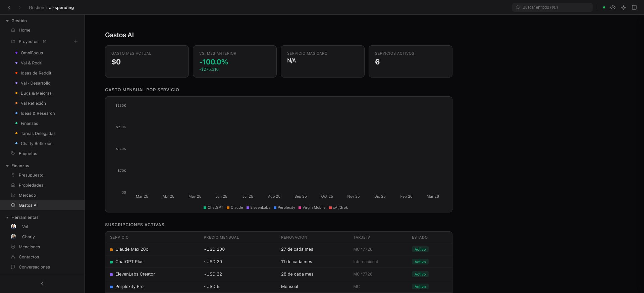The image size is (644, 293).
Task: Click Val's avatar picture
Action: 13,227
